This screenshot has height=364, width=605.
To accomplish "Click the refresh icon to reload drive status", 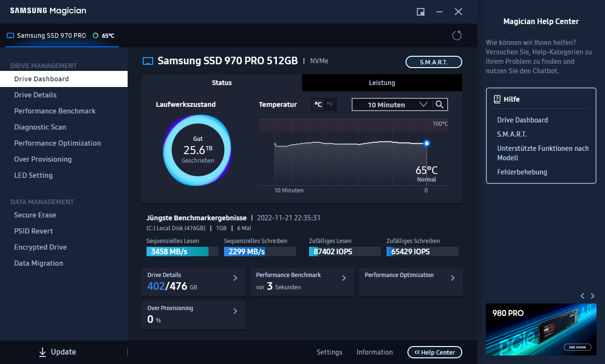I will (457, 35).
